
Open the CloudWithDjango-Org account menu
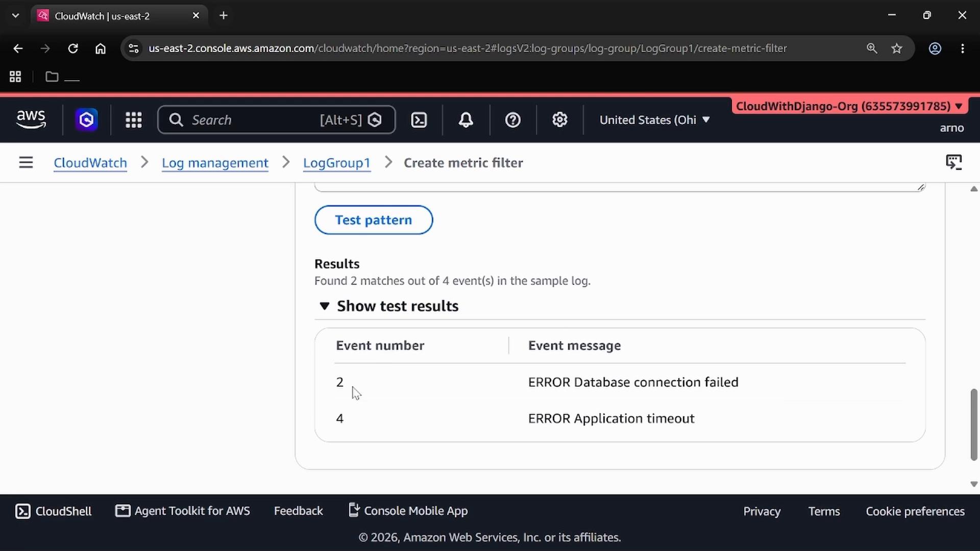pos(849,106)
